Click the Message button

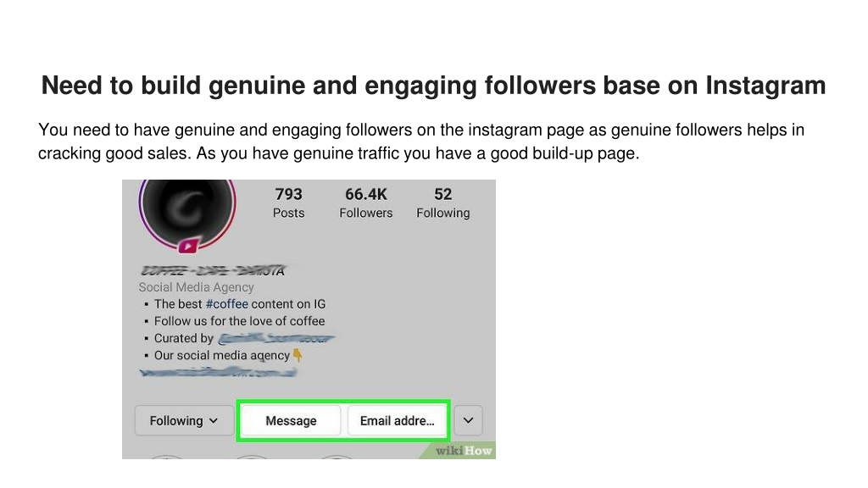pos(292,420)
